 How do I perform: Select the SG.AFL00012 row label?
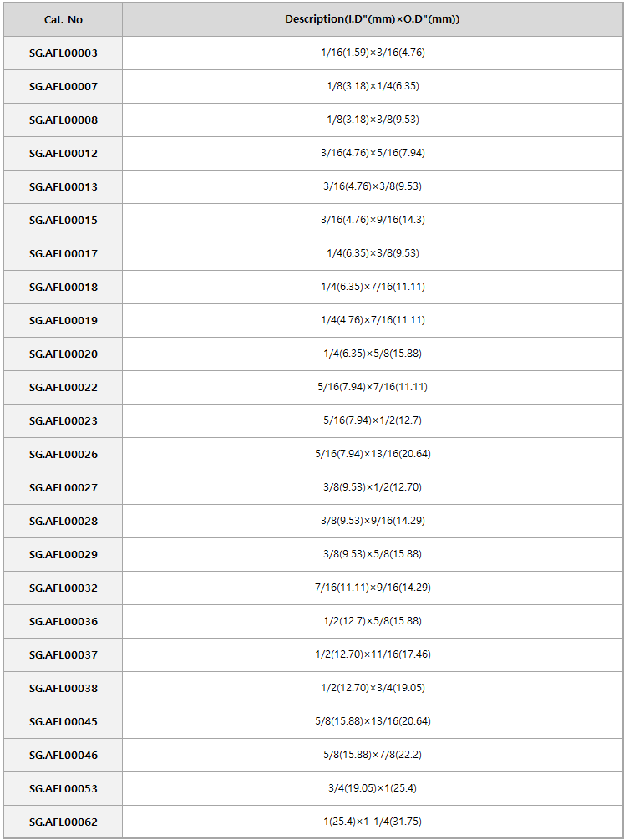click(63, 153)
